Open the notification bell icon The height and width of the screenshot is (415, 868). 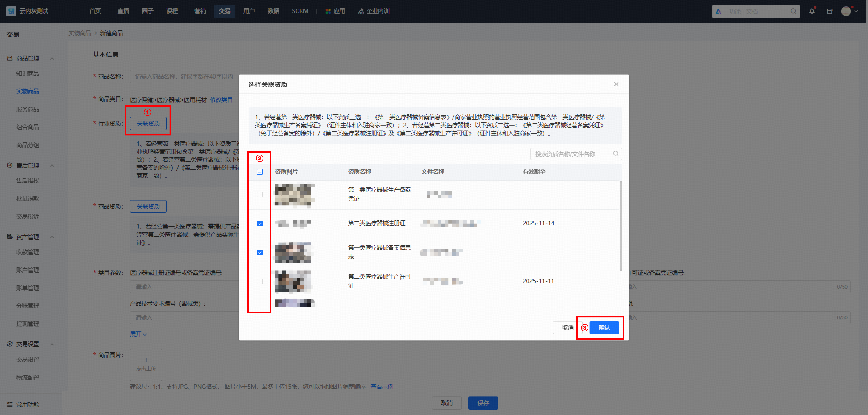point(812,11)
